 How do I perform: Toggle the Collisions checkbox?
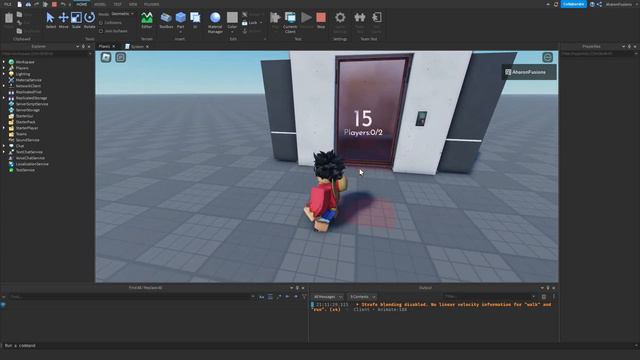101,23
